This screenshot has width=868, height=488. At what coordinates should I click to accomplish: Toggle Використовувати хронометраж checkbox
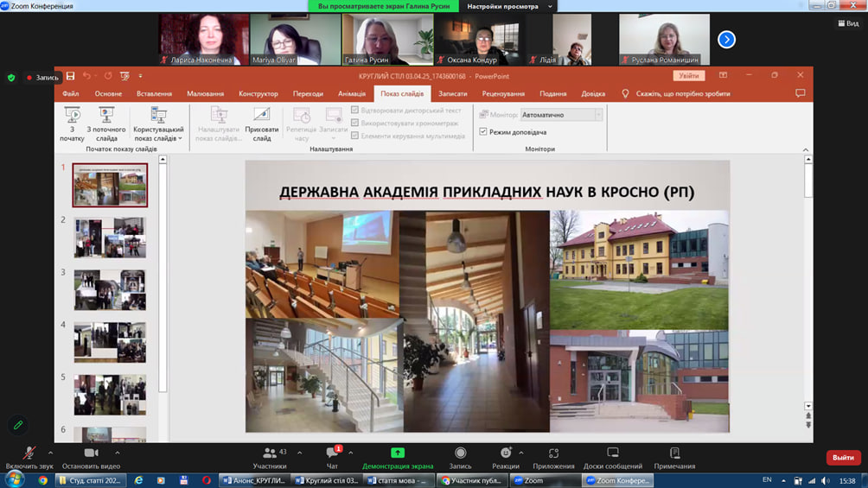tap(355, 124)
